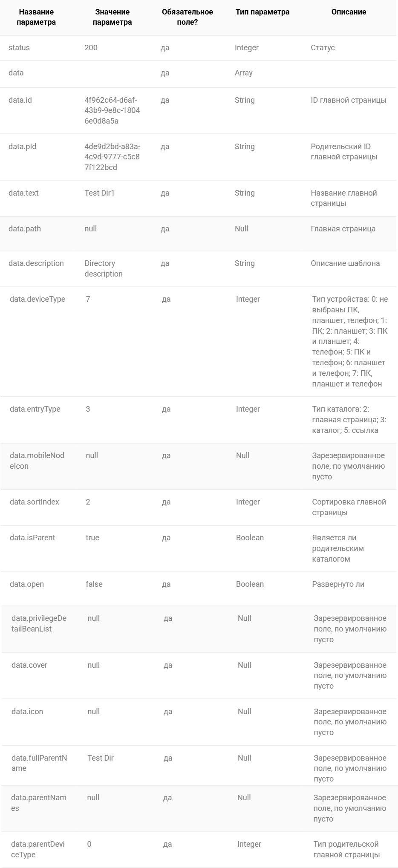Select the data.cover parameter name
The image size is (398, 868).
(x=29, y=665)
